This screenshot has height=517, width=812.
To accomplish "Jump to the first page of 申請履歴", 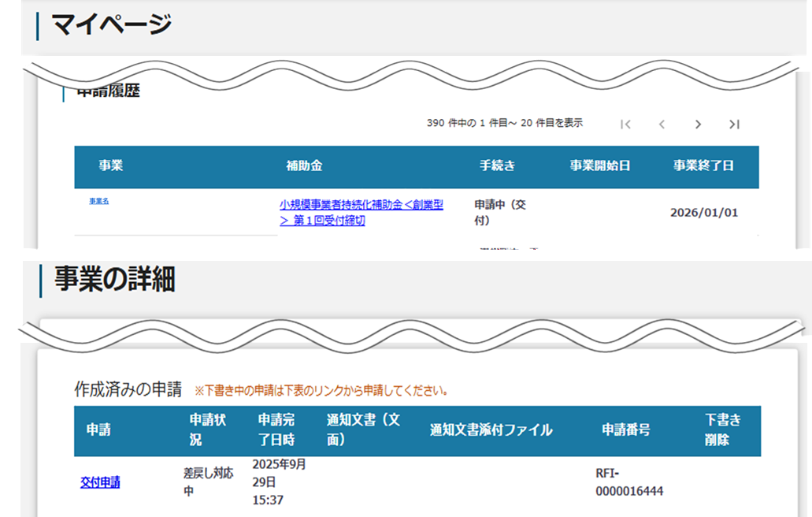I will click(x=626, y=124).
